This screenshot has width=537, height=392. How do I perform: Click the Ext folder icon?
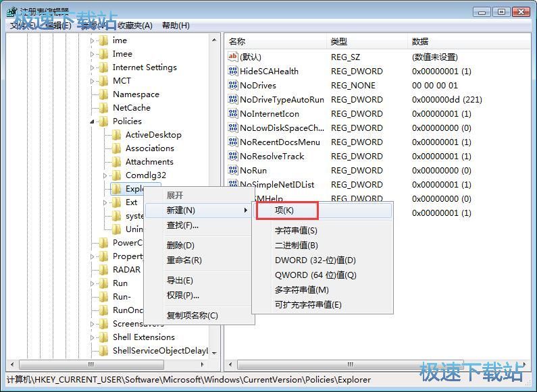point(117,202)
